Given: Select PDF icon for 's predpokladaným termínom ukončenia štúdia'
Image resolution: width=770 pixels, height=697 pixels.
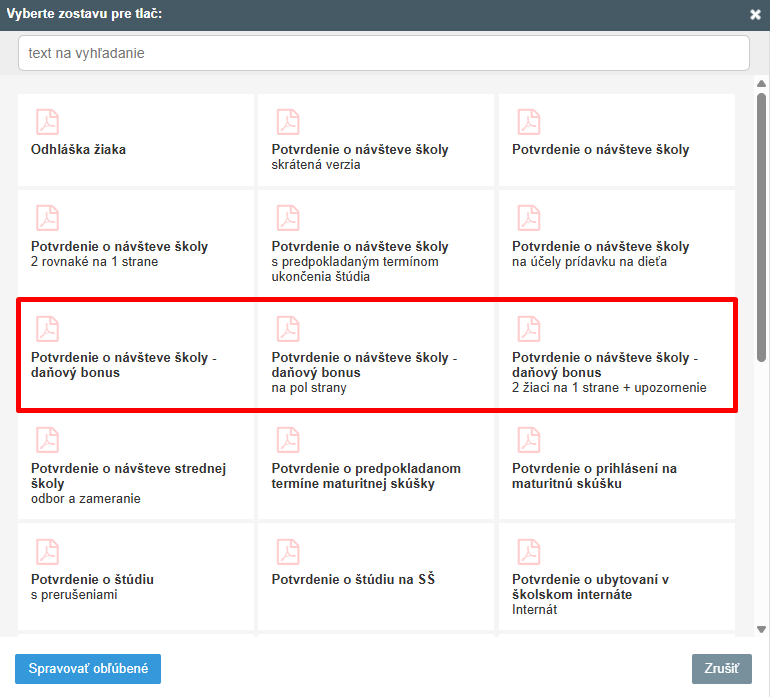Looking at the screenshot, I should pyautogui.click(x=288, y=218).
